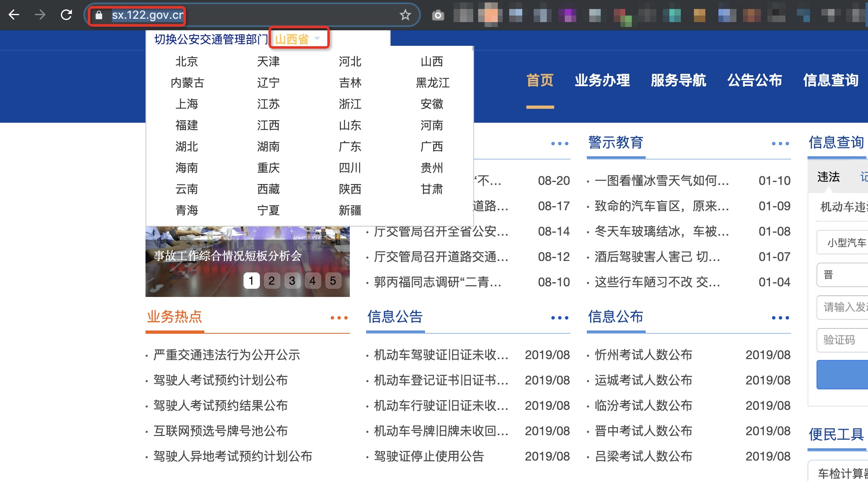Bookmark the page with the star icon
The height and width of the screenshot is (481, 868).
405,15
